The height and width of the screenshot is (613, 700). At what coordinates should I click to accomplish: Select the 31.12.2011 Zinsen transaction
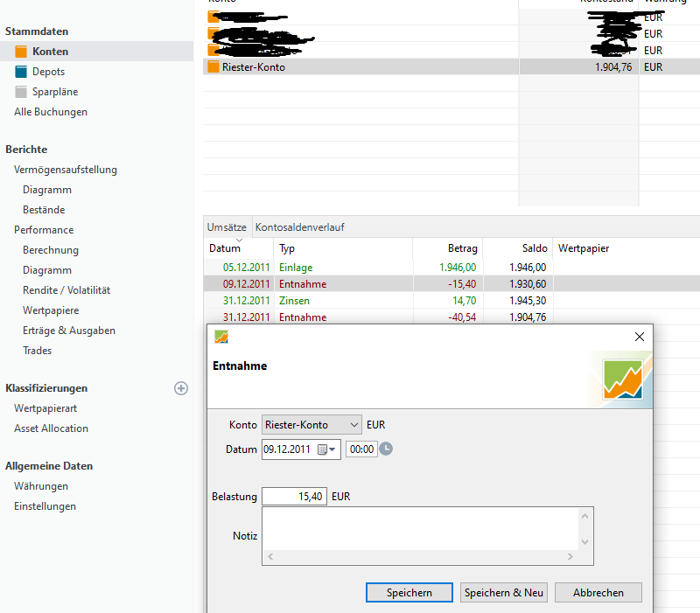click(x=451, y=301)
